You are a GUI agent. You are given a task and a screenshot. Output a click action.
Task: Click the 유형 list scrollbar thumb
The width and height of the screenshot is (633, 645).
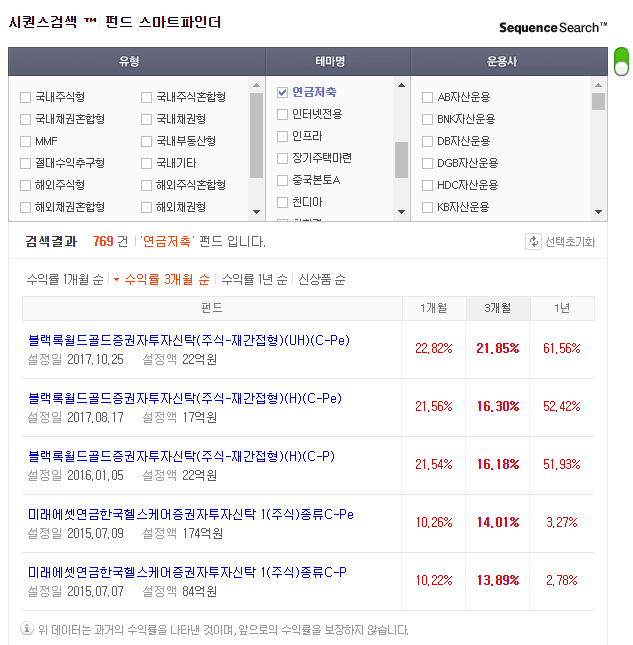pos(256,135)
